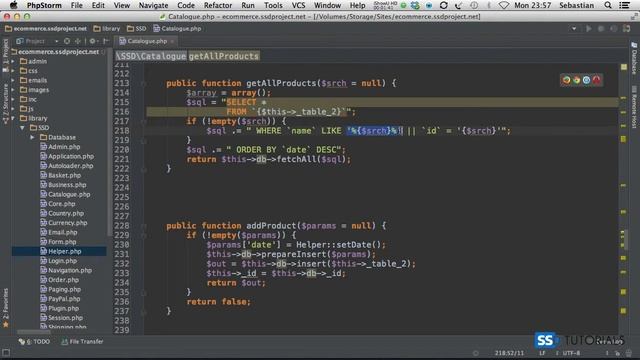Screen dimensions: 640x360
Task: Click \SSD\Catalogue class breadcrumb
Action: [x=151, y=56]
